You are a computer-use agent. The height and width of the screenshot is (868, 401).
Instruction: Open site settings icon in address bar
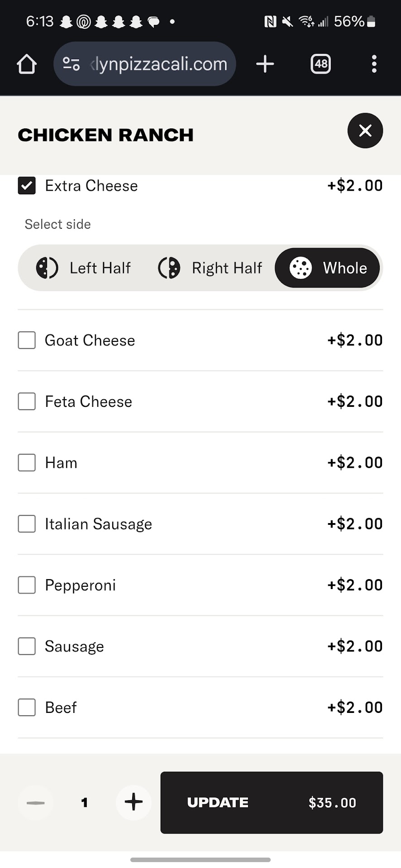pyautogui.click(x=71, y=64)
